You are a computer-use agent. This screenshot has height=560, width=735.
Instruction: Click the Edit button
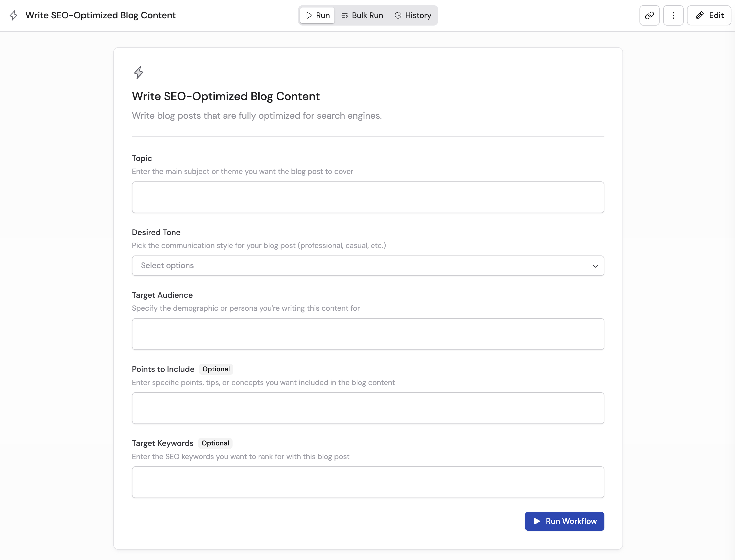pos(709,15)
